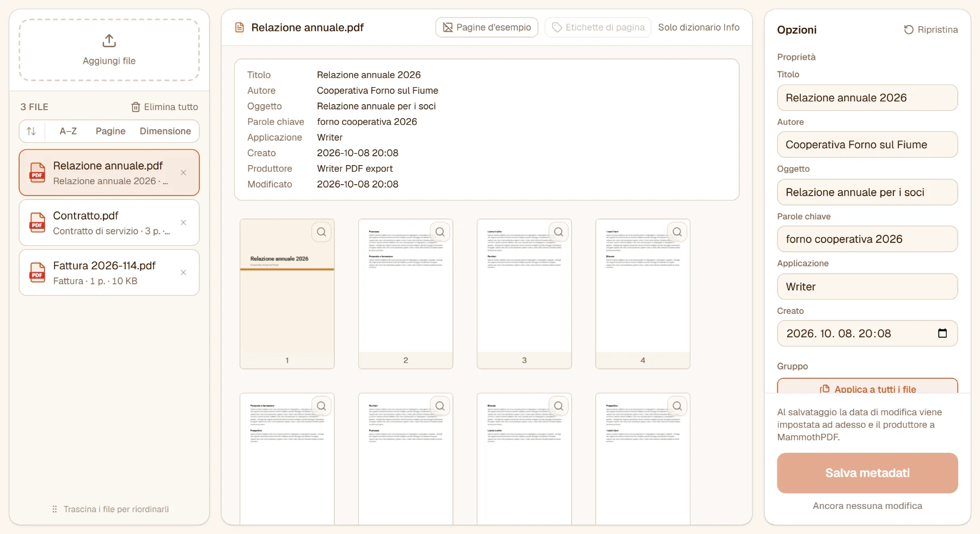Screen dimensions: 980x534
Task: Remove Contratto.pdf with its X
Action: coord(183,222)
